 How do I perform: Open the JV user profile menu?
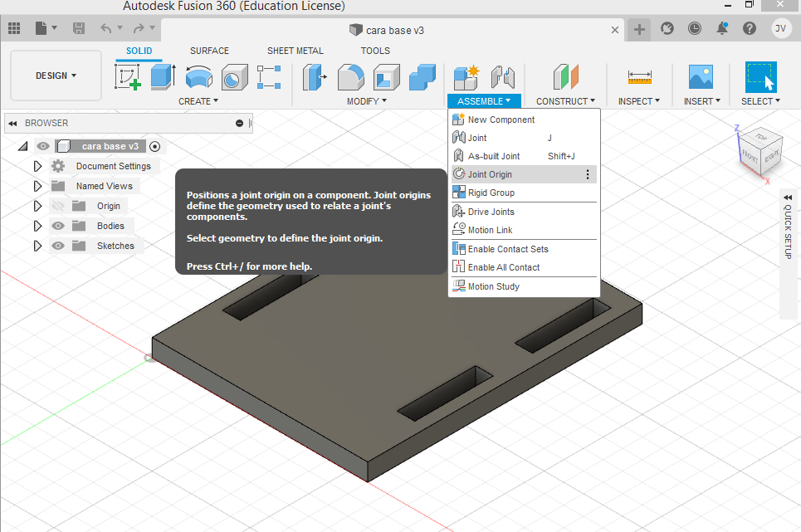tap(780, 28)
